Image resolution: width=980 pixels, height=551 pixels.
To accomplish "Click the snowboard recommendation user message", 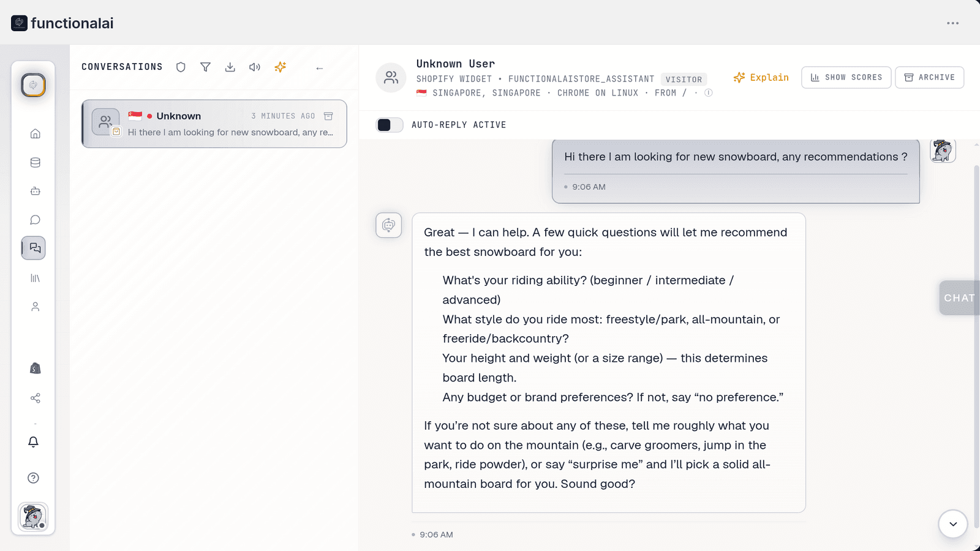I will (x=736, y=171).
